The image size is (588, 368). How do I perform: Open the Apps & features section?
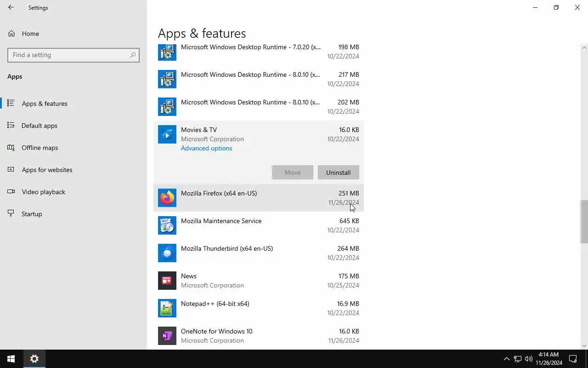click(73, 103)
